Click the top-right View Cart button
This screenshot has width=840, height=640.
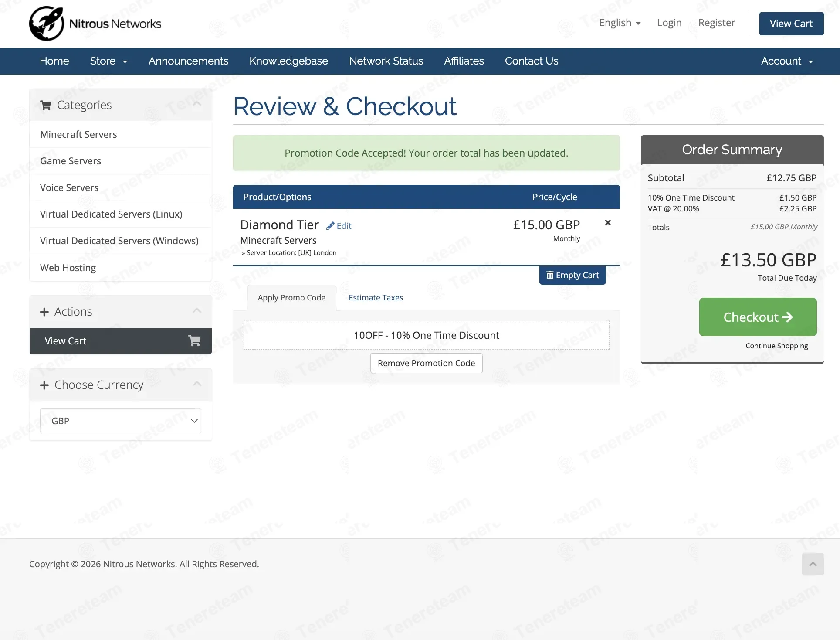click(x=791, y=24)
